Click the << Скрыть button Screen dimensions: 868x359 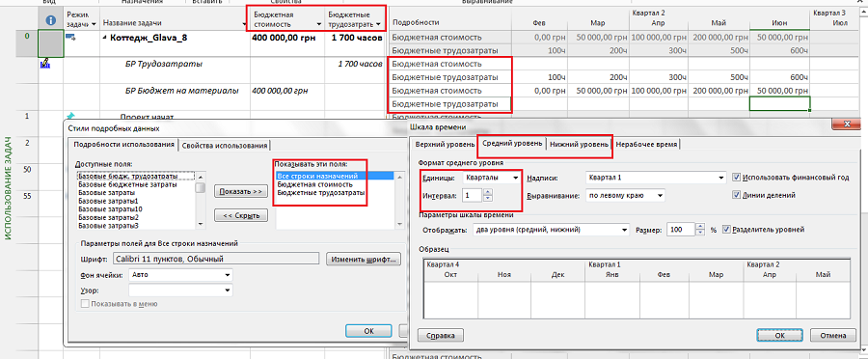coord(241,215)
